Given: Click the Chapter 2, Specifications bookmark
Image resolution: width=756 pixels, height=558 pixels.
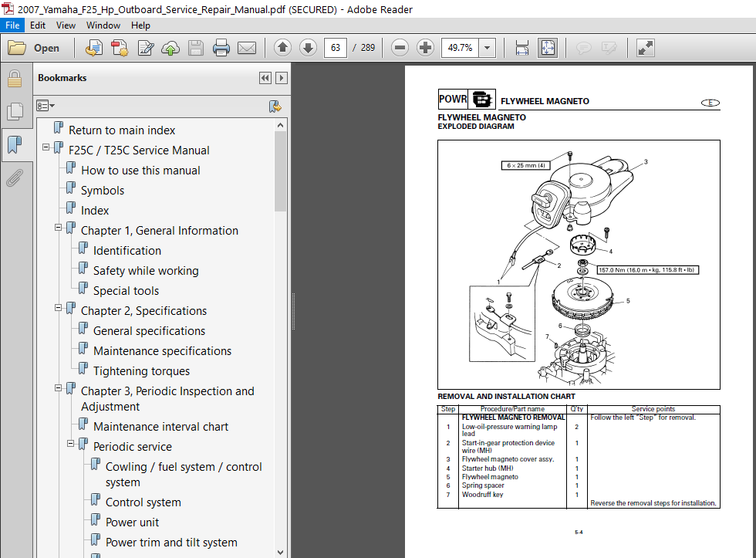Looking at the screenshot, I should click(x=143, y=311).
